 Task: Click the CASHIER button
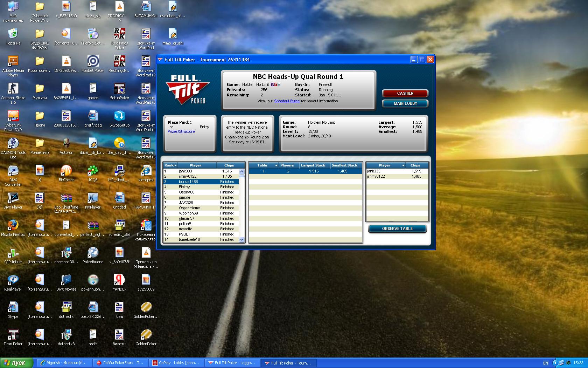click(x=405, y=93)
